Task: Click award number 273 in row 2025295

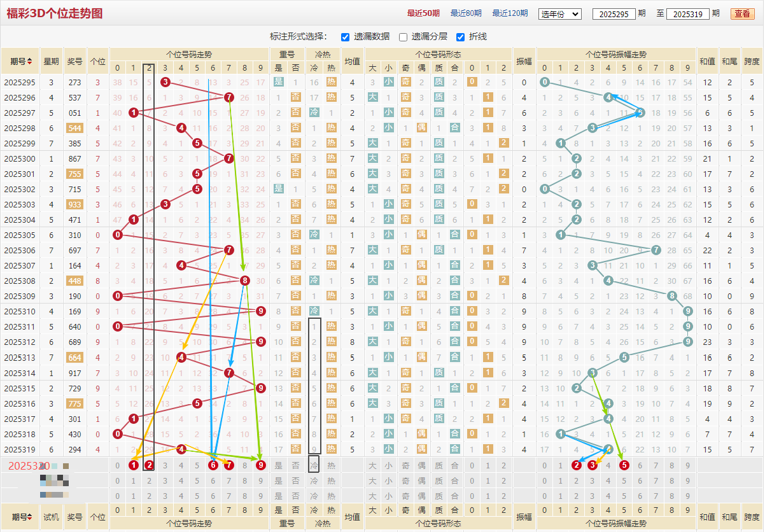Action: tap(75, 82)
